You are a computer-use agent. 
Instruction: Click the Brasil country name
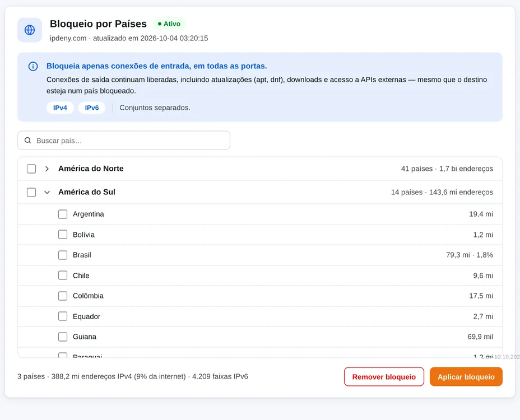click(x=82, y=255)
